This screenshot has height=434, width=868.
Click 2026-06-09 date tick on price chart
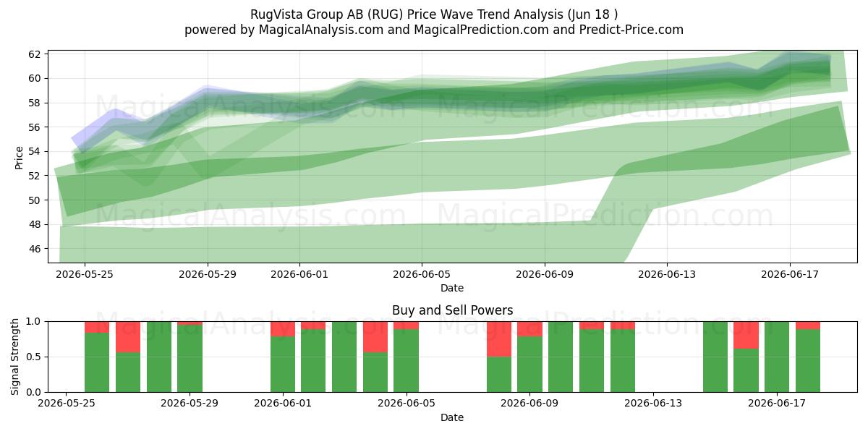(545, 274)
